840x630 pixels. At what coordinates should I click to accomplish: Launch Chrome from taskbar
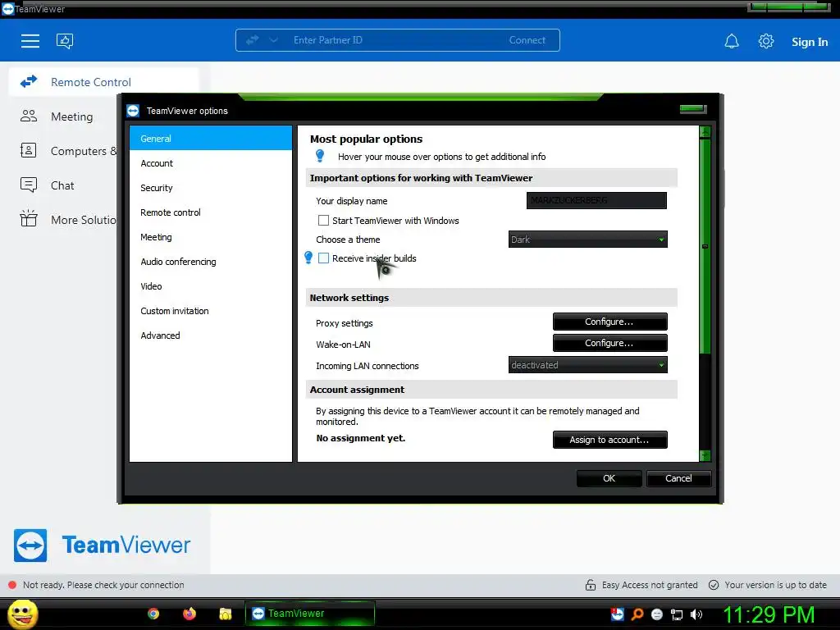(x=153, y=614)
